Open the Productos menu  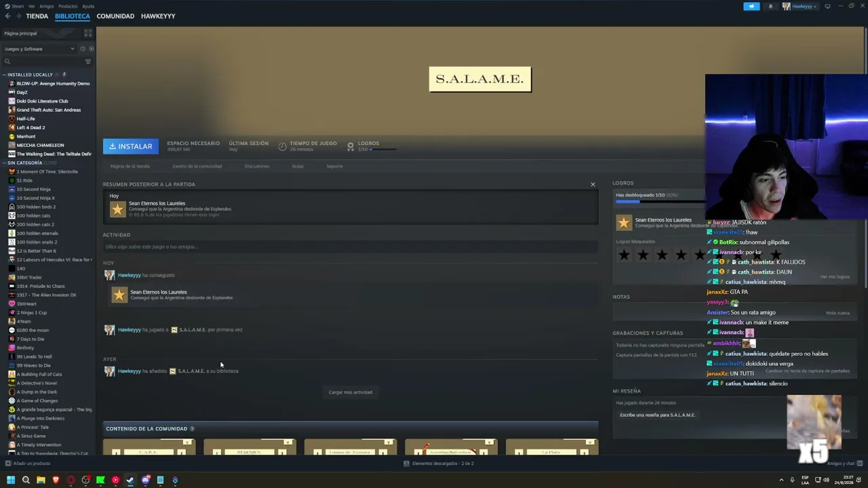[x=68, y=6]
